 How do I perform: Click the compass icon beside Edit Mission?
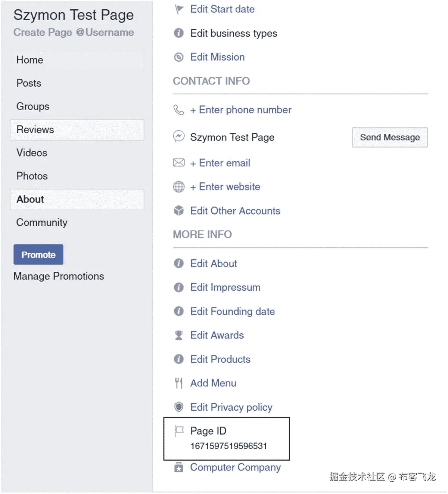click(179, 57)
